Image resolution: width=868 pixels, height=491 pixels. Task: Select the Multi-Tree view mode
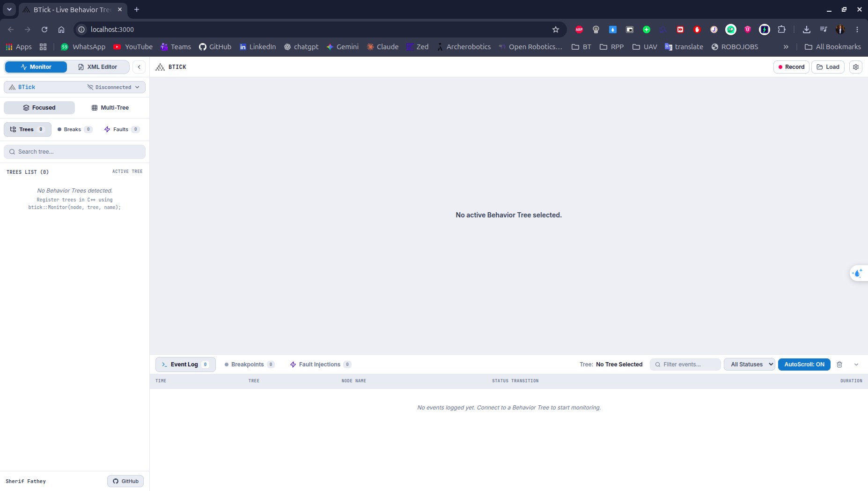(110, 108)
